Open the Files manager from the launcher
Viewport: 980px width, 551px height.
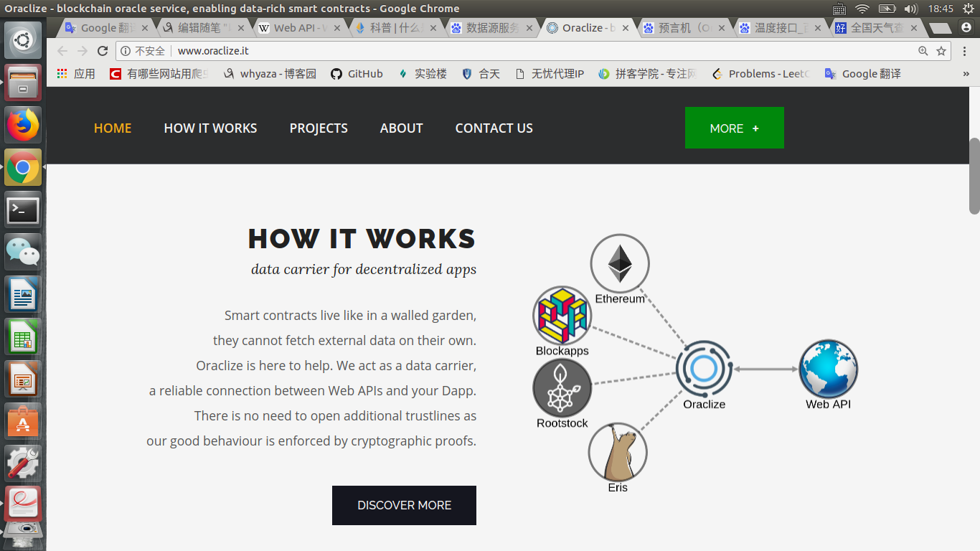tap(23, 83)
